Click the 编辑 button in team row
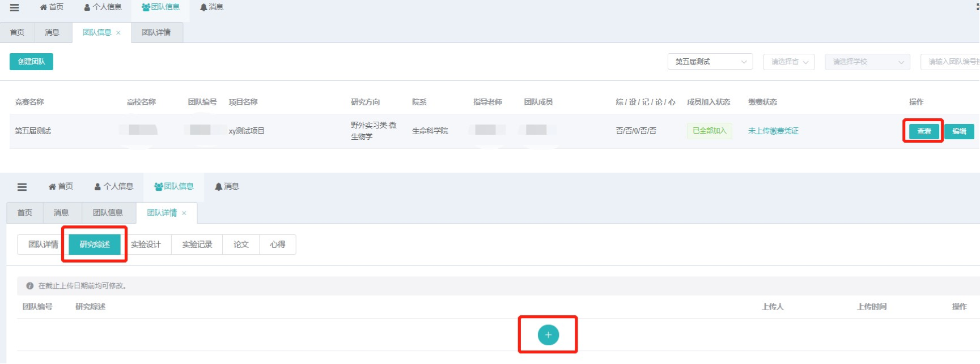 pos(959,131)
